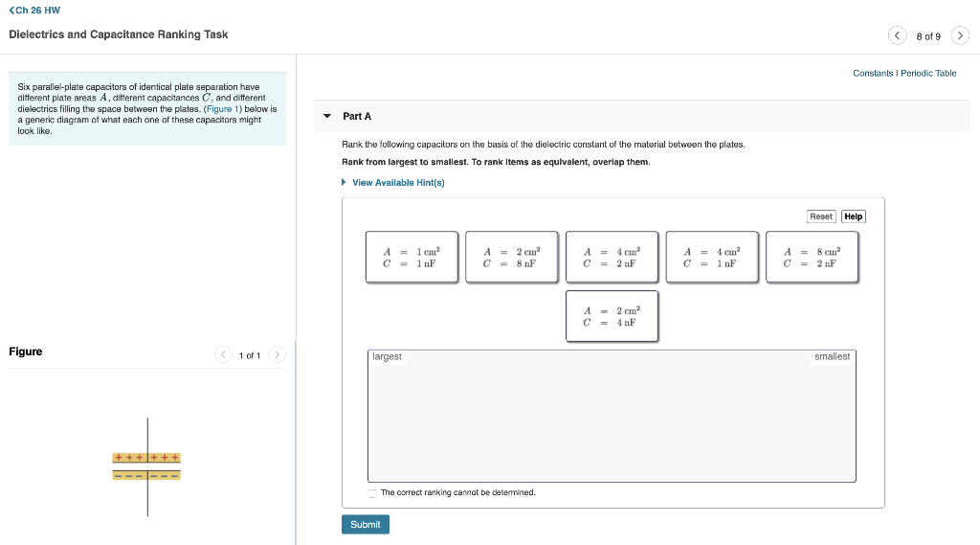Image resolution: width=980 pixels, height=545 pixels.
Task: Click the 'Figure' panel heading
Action: (x=26, y=352)
